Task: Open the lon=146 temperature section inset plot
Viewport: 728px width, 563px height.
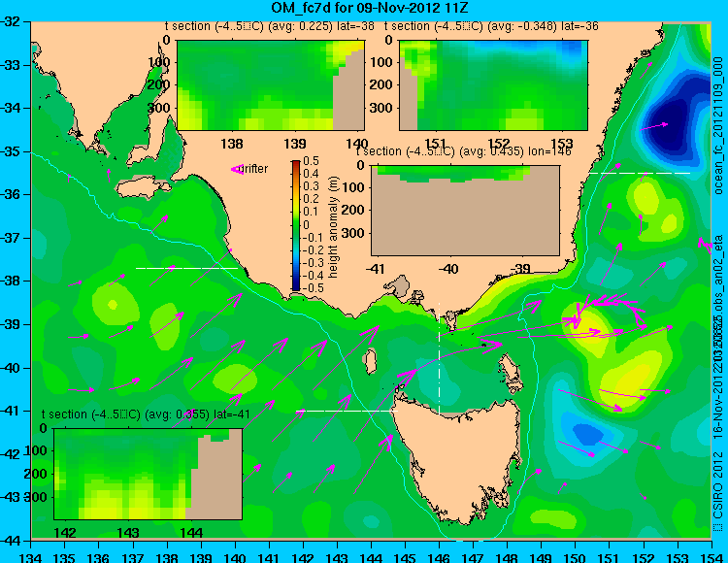Action: pyautogui.click(x=465, y=211)
